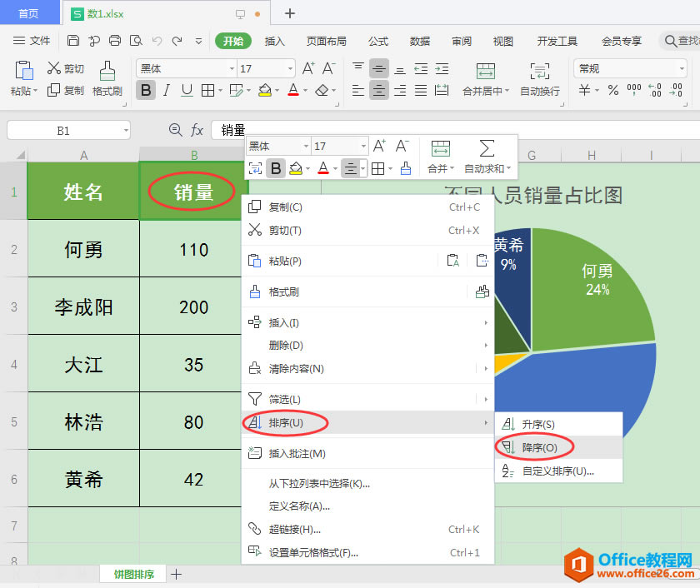Screen dimensions: 700x588
Task: Click the Cut (剪切) scissors icon in ribbon
Action: tap(54, 68)
